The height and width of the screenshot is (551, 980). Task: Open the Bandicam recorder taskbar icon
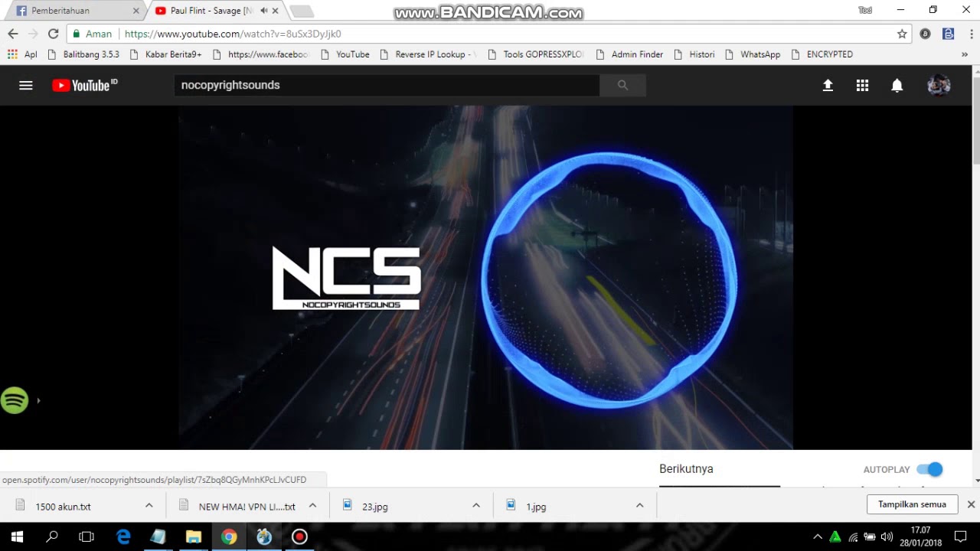(299, 536)
